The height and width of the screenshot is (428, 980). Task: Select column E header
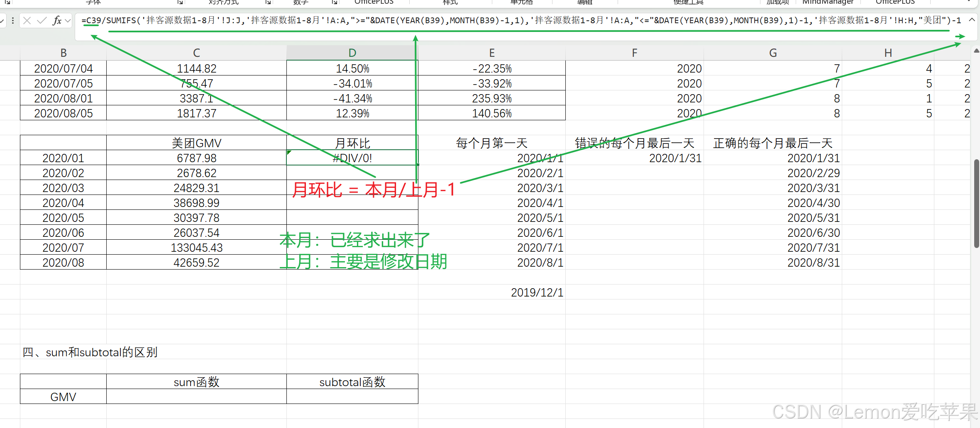click(x=492, y=53)
